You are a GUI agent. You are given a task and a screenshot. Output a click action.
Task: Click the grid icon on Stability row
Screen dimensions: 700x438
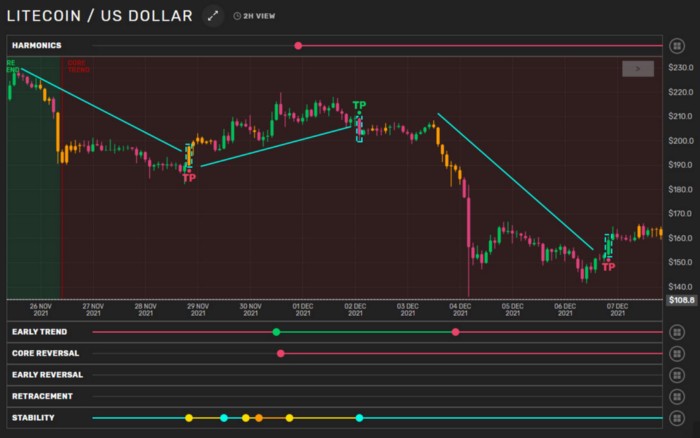pos(677,418)
